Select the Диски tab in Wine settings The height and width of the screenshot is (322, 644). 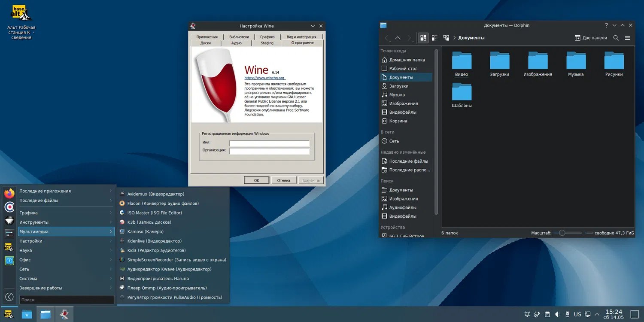point(205,43)
